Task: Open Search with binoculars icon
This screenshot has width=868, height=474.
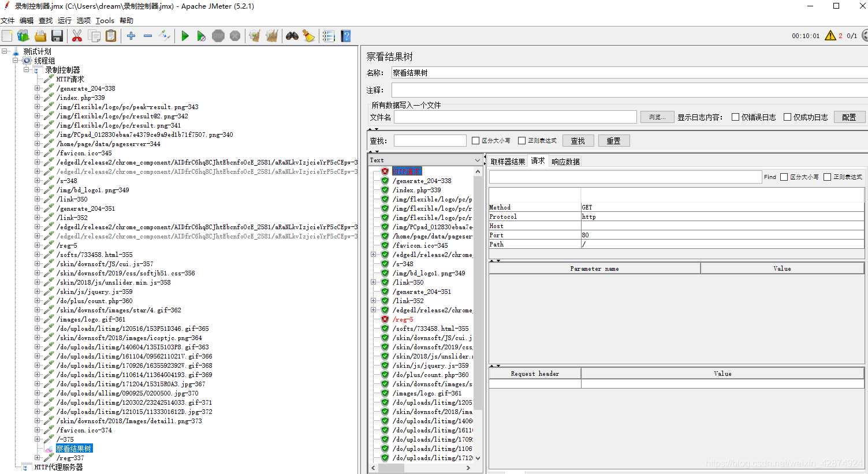Action: [292, 36]
